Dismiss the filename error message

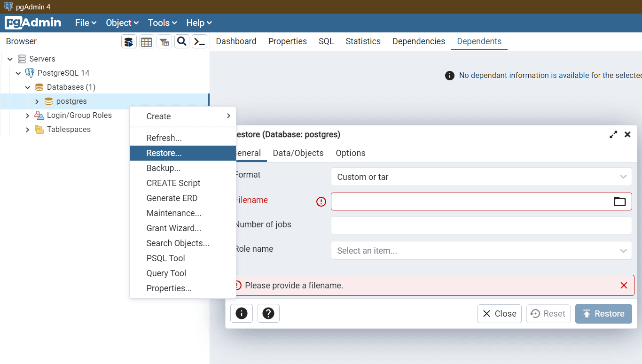[x=624, y=286]
